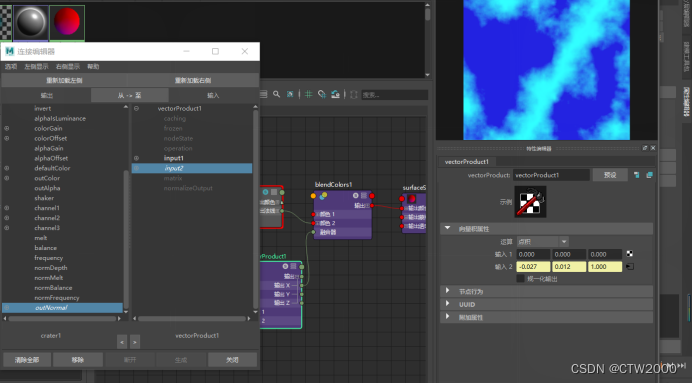Expand input1 in the right list

137,158
